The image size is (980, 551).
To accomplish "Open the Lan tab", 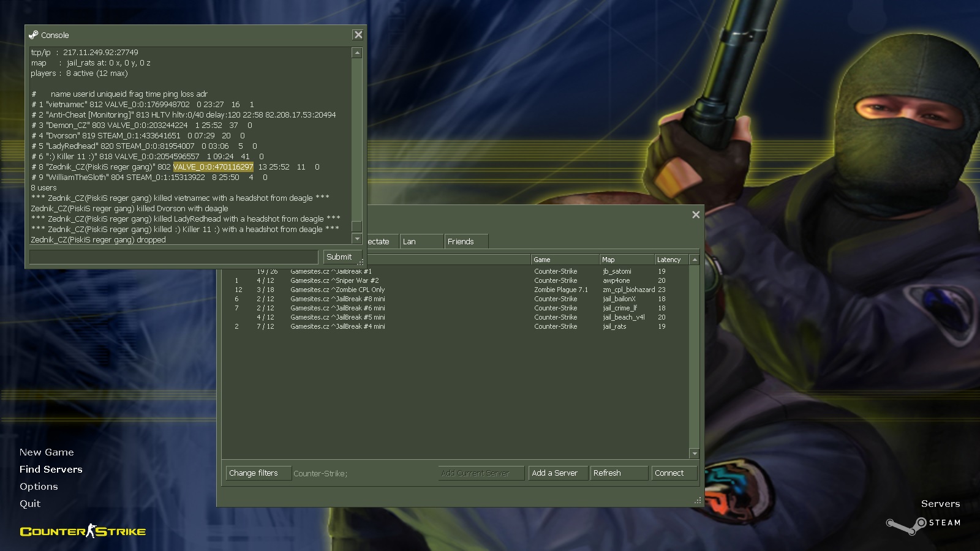I will (421, 241).
